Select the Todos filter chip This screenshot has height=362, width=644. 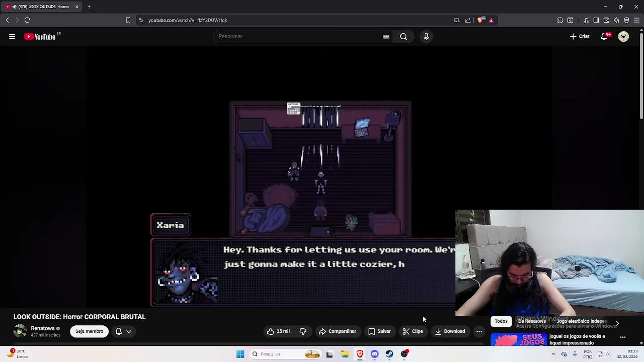click(x=501, y=321)
